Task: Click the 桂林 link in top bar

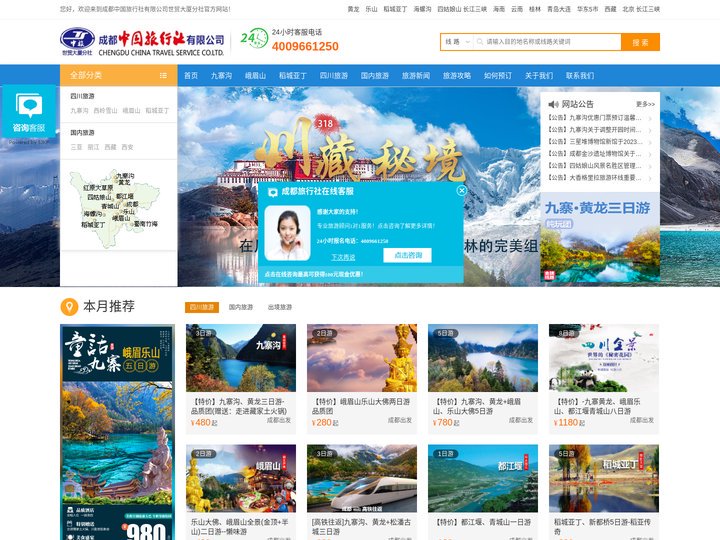Action: tap(535, 9)
